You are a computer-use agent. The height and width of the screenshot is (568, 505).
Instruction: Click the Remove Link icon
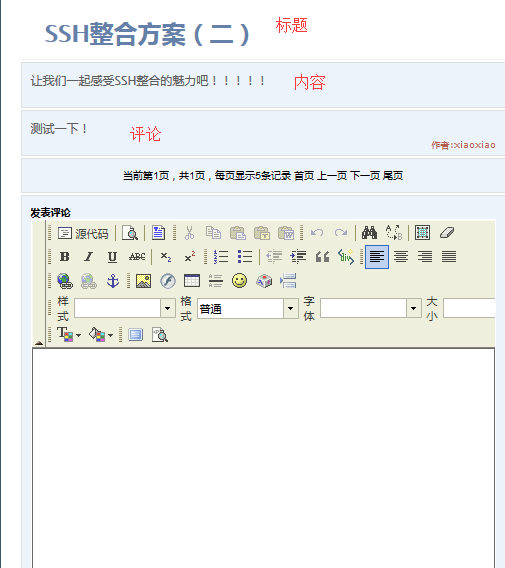89,281
